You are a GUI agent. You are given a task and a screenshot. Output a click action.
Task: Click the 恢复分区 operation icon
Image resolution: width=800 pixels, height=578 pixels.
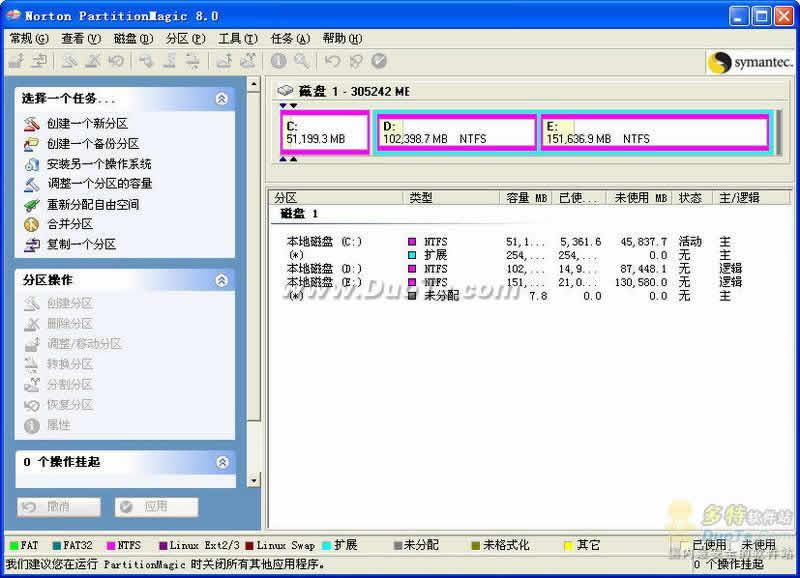32,405
